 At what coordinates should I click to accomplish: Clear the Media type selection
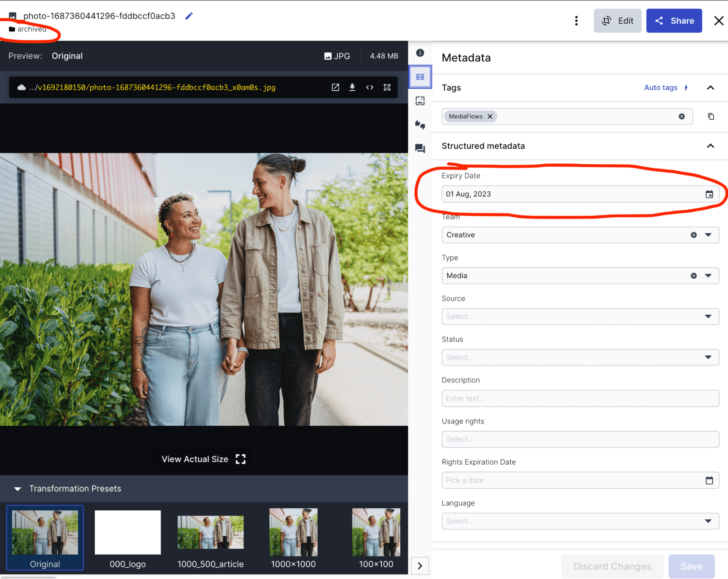point(693,276)
